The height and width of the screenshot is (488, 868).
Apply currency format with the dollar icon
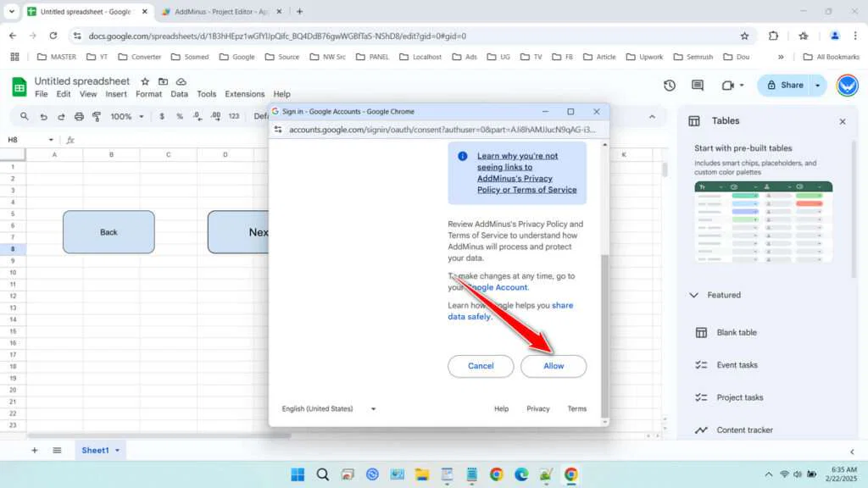(161, 116)
